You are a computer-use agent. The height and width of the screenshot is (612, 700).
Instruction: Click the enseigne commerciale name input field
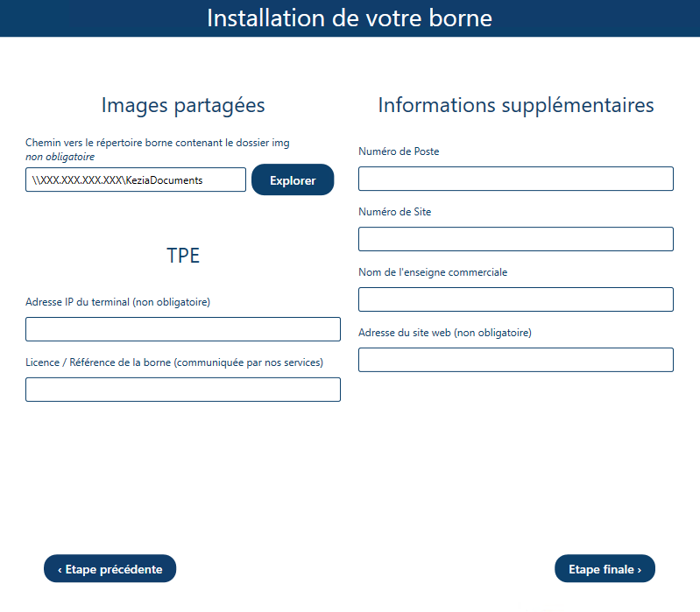(515, 299)
